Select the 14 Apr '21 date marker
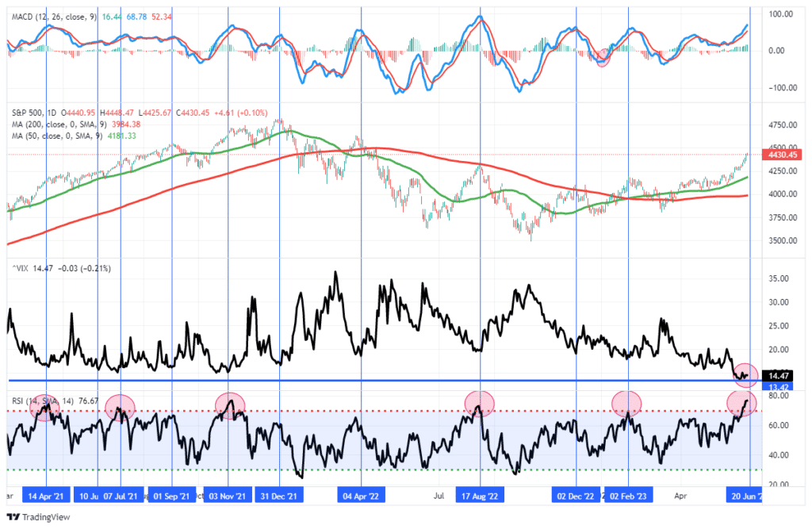Viewport: 812px width, 529px height. [46, 496]
